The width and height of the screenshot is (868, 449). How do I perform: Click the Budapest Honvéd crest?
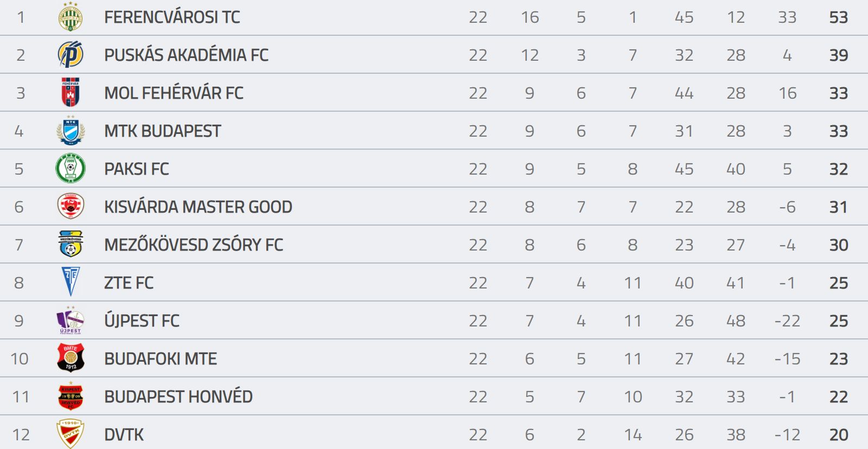[x=71, y=396]
